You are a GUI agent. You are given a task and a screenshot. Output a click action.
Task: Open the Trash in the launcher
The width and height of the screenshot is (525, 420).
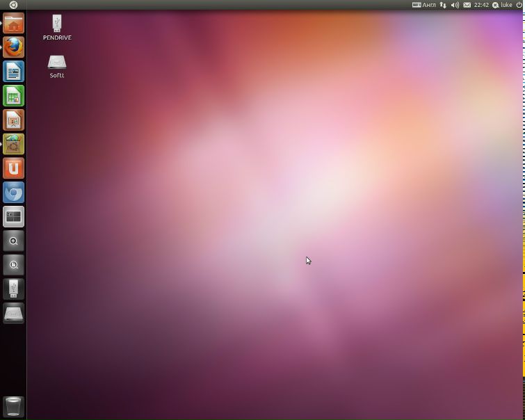point(13,406)
